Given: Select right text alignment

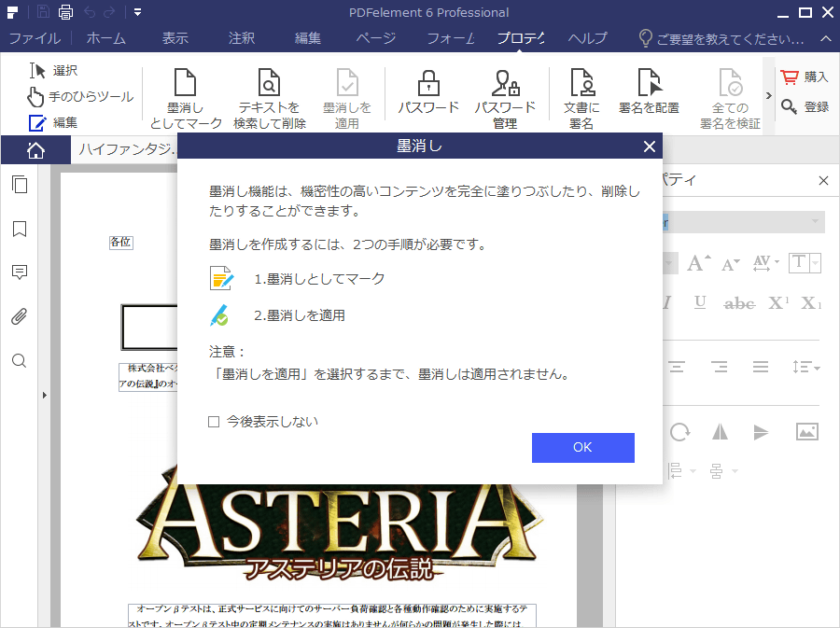Looking at the screenshot, I should (x=719, y=367).
